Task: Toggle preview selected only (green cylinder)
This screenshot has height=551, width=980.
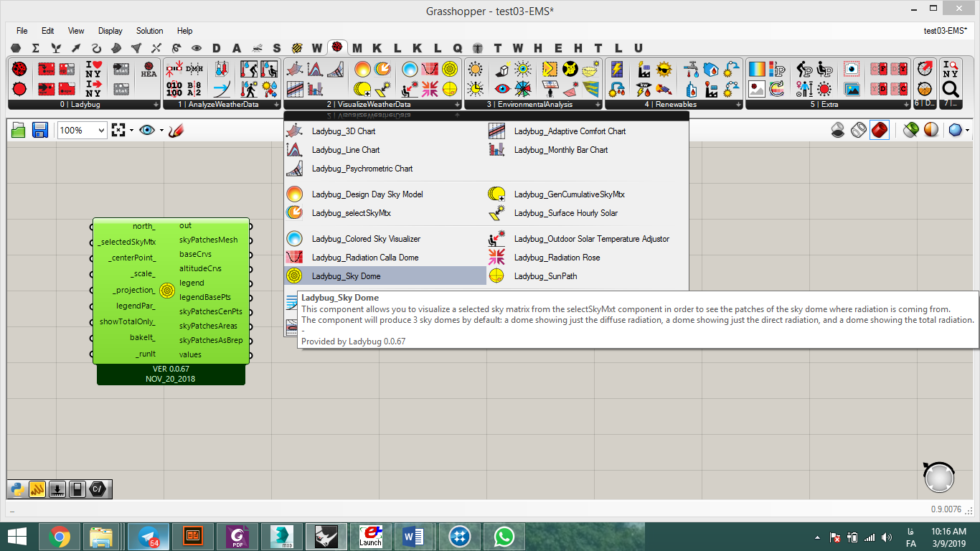Action: pyautogui.click(x=910, y=131)
